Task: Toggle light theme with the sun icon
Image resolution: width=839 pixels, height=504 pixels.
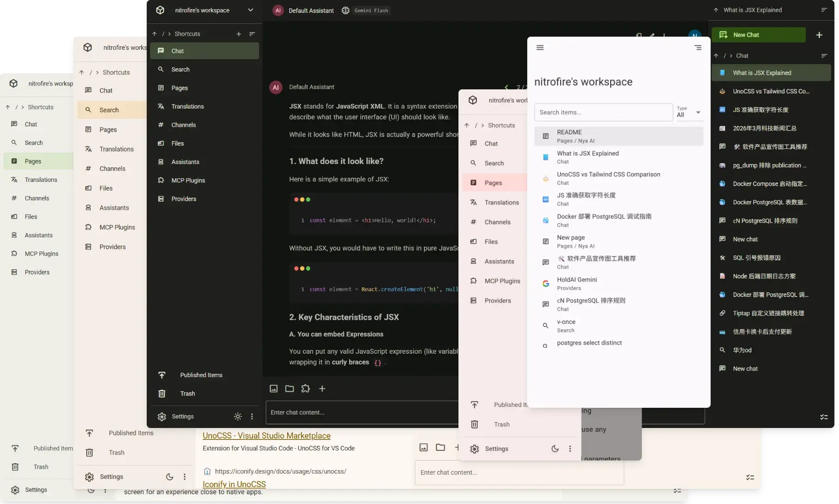Action: click(237, 416)
